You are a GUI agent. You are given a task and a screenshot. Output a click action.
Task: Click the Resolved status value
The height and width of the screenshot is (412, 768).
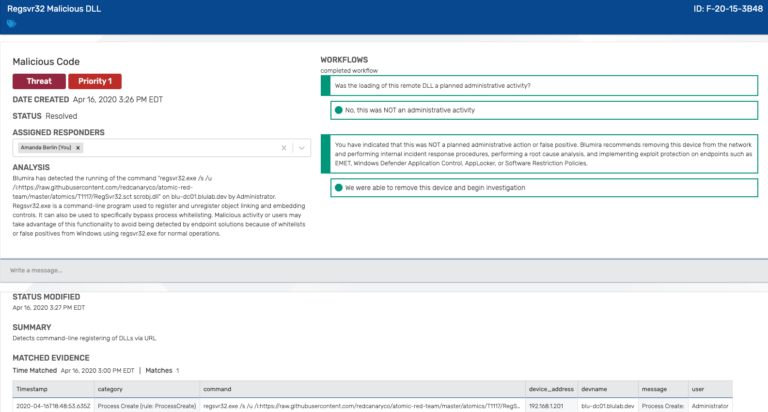pos(61,116)
